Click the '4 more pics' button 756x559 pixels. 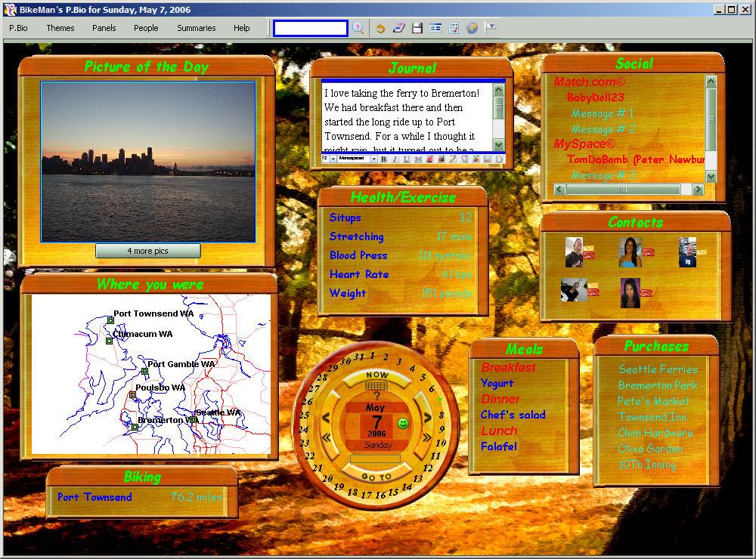[x=148, y=251]
